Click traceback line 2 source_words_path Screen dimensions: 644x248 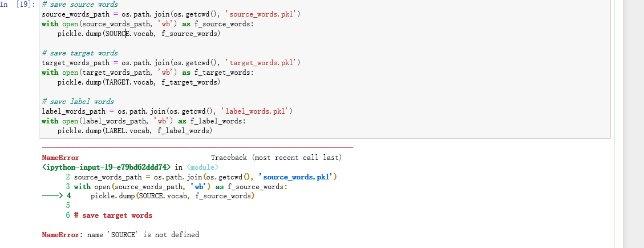[201, 177]
